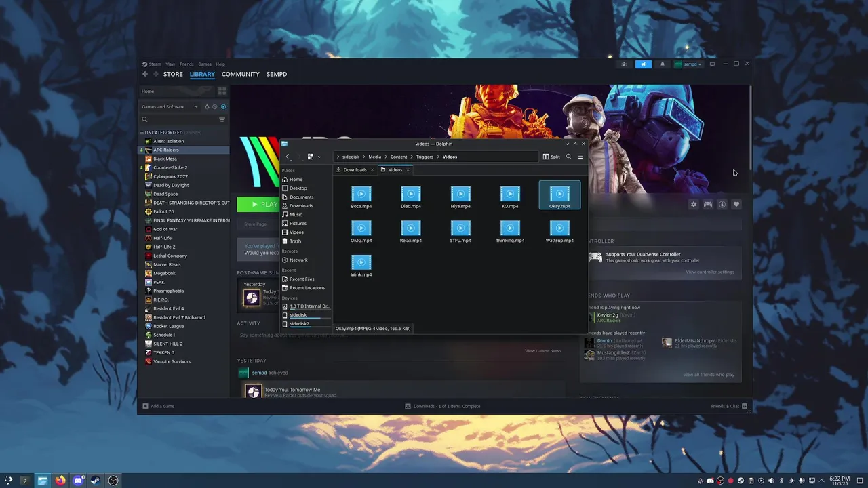Click Steam main page scrollbar
Screen dimensions: 868x488
750,127
